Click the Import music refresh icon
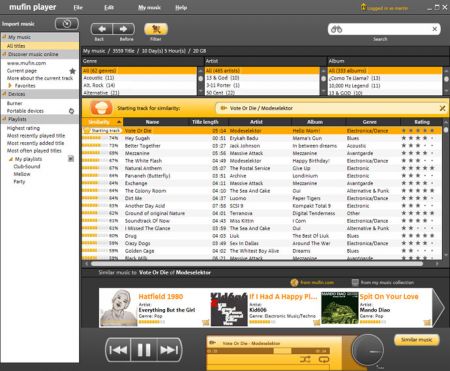 click(x=67, y=24)
